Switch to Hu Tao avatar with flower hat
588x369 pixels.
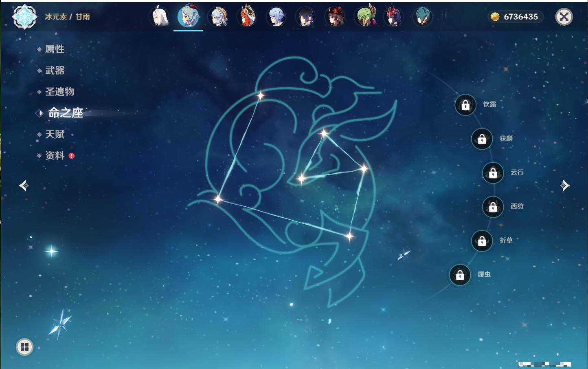[335, 17]
